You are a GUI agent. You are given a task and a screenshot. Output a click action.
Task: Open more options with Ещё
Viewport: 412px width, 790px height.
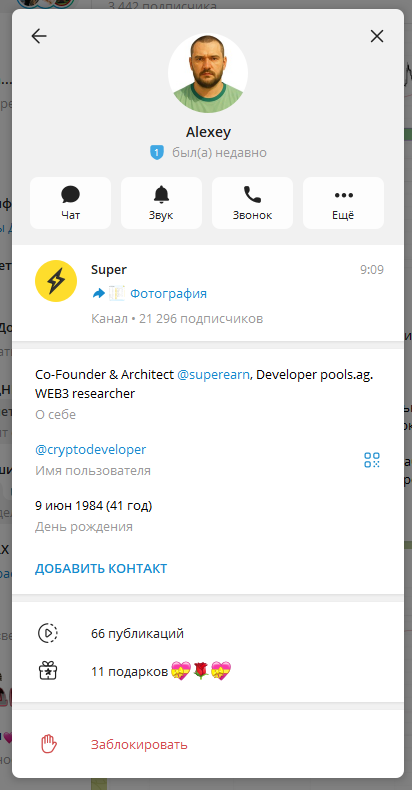click(343, 203)
